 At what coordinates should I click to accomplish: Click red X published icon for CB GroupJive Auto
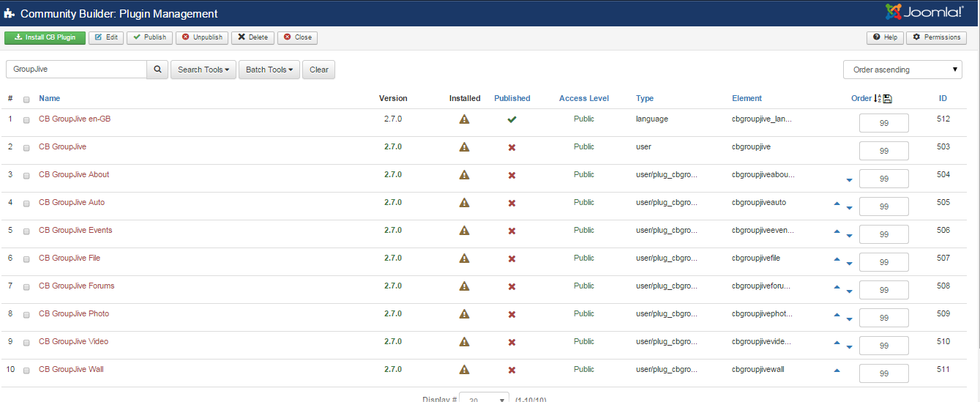click(512, 203)
